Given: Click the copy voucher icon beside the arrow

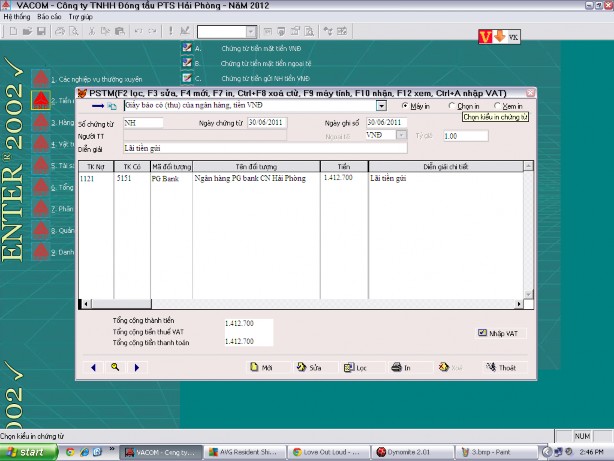Looking at the screenshot, I should tap(113, 105).
